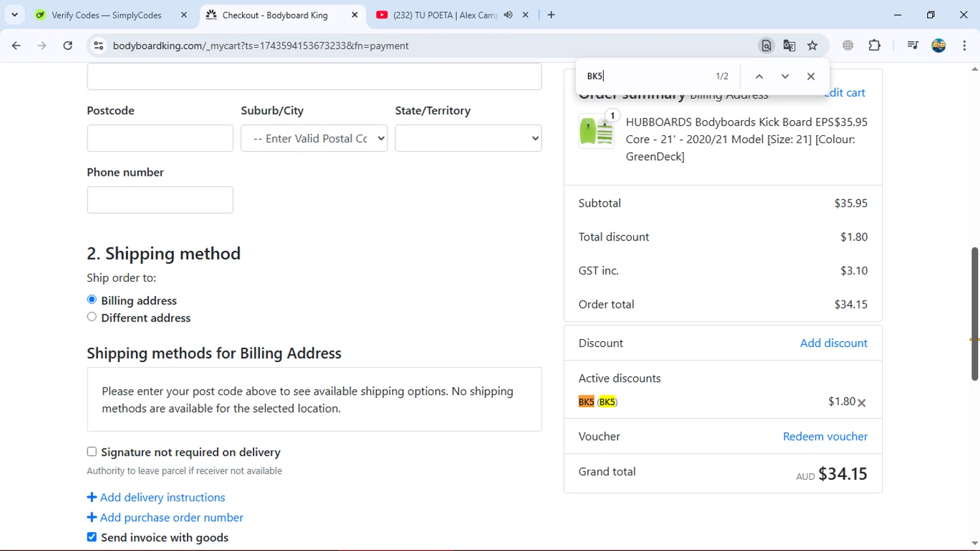Click Grand total amount $34.15

[843, 474]
